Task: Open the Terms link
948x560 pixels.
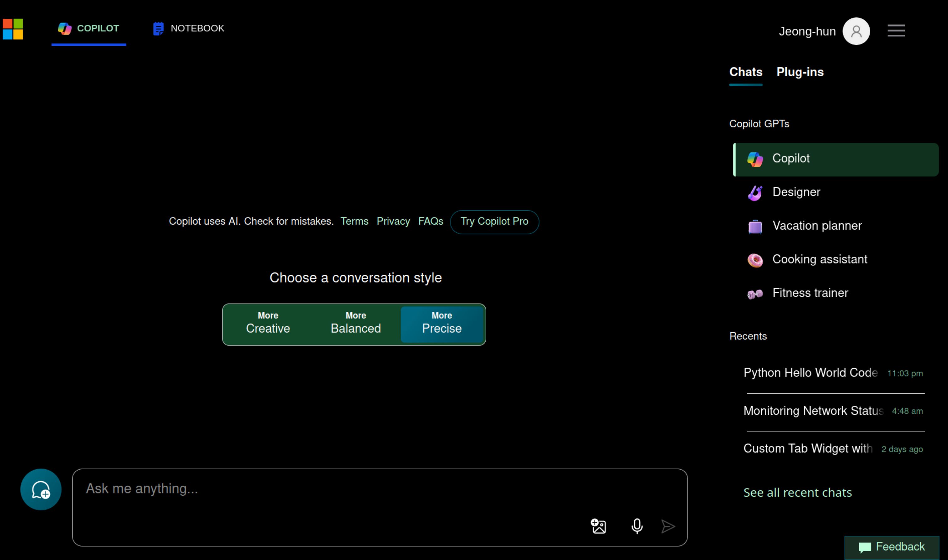Action: (x=354, y=221)
